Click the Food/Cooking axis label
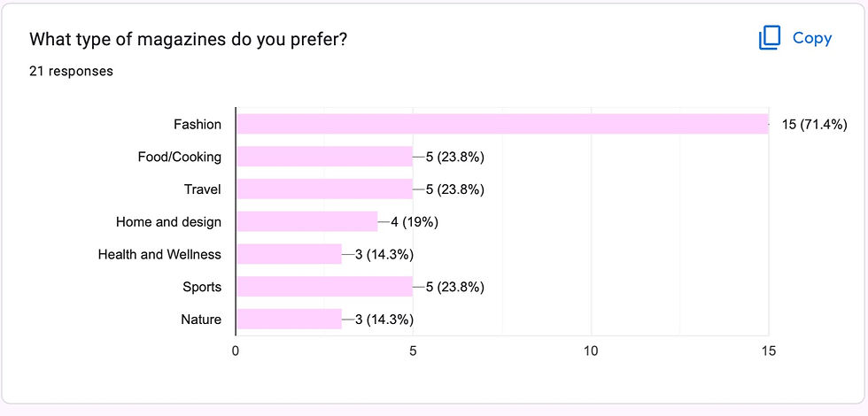The height and width of the screenshot is (416, 868). 179,157
